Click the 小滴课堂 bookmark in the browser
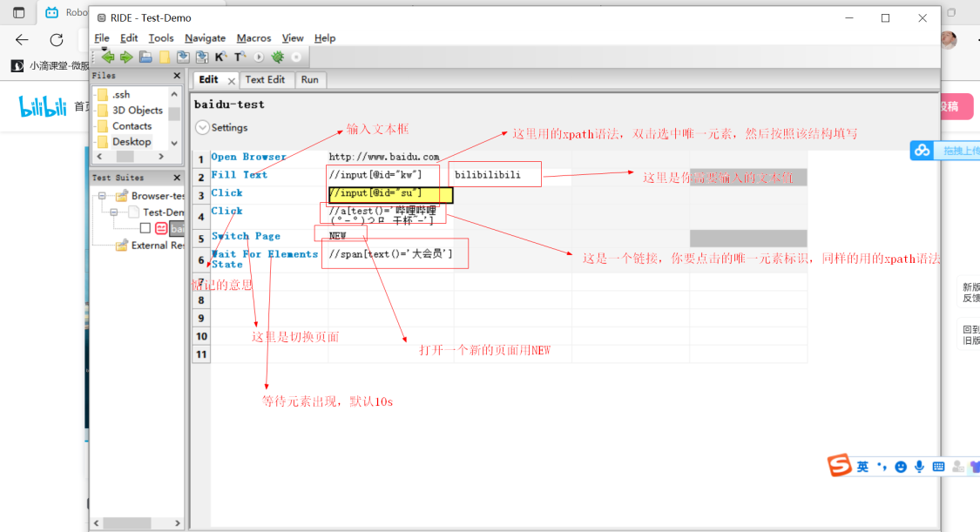 coord(51,65)
